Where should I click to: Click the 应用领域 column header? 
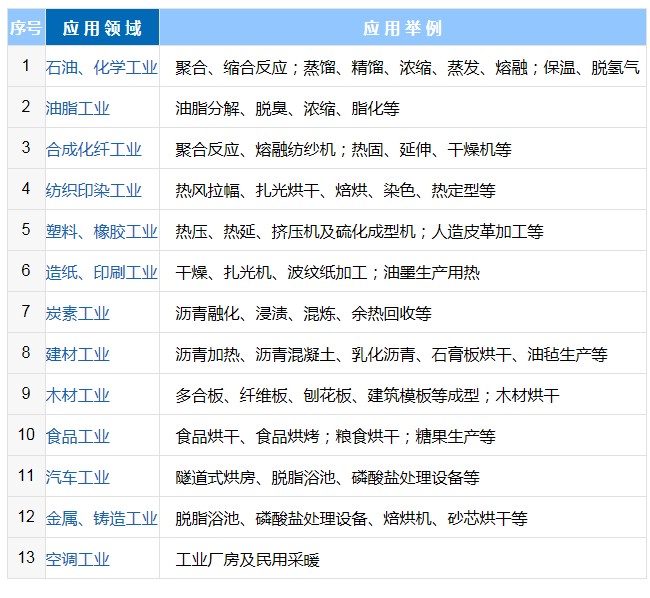point(102,28)
